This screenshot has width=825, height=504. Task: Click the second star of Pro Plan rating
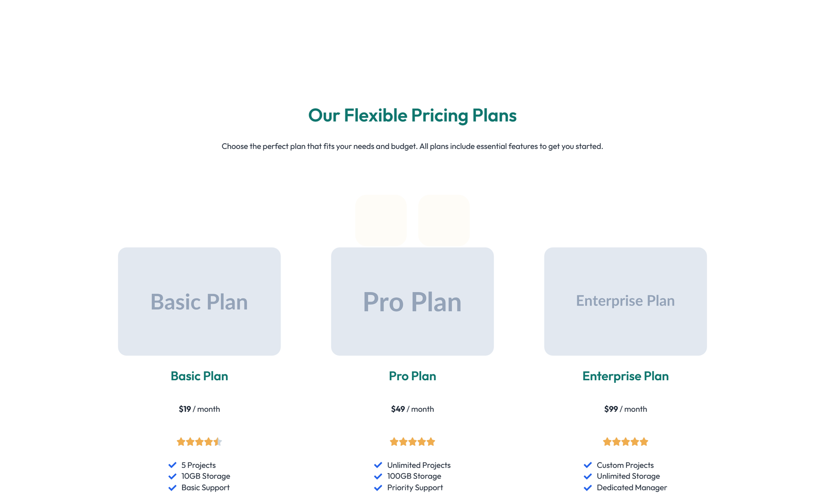403,442
